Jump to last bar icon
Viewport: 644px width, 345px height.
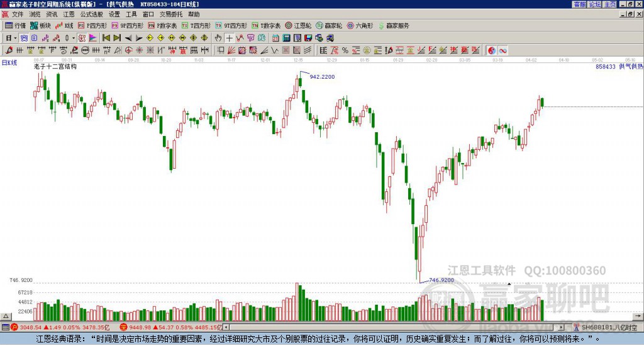[117, 38]
